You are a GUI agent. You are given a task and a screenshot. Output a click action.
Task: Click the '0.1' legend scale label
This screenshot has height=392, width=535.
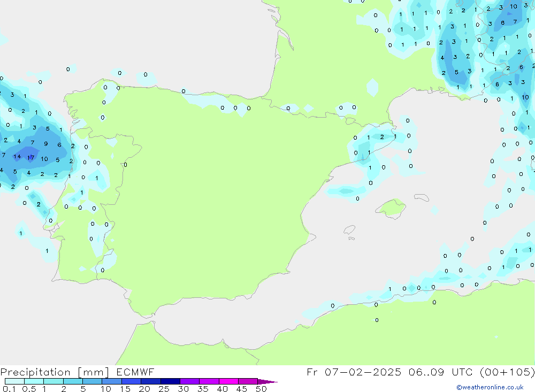(x=9, y=389)
